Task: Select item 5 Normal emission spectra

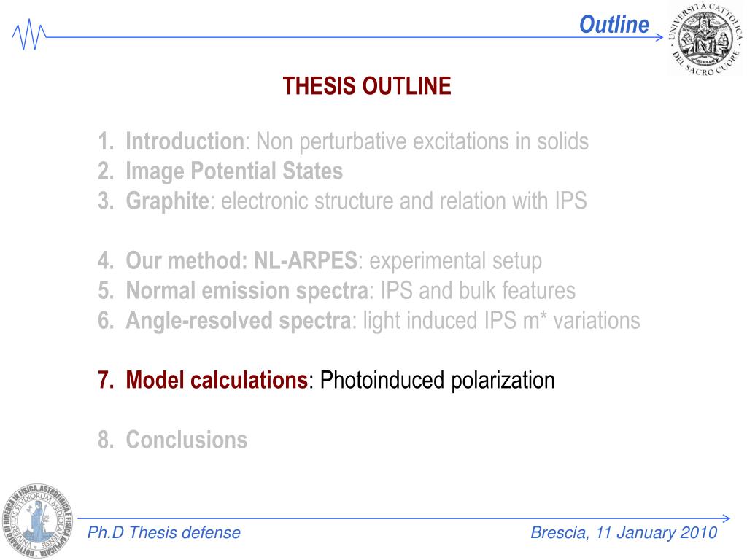Action: [x=336, y=291]
